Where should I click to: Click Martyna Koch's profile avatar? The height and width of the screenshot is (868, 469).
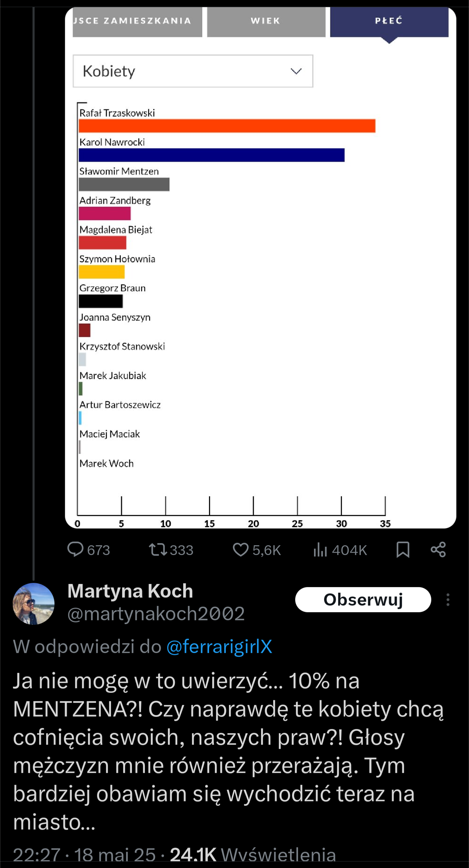33,604
